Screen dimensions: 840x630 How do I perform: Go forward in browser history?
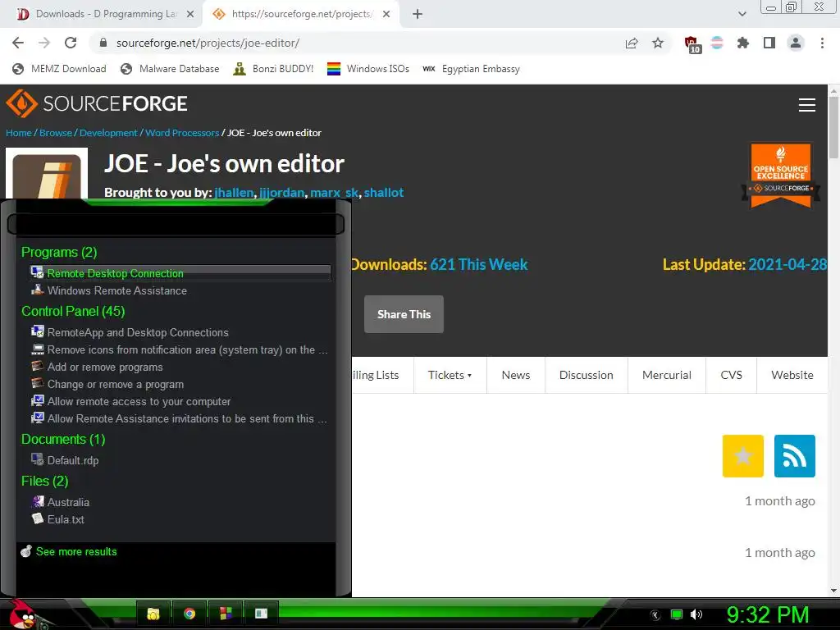point(44,43)
